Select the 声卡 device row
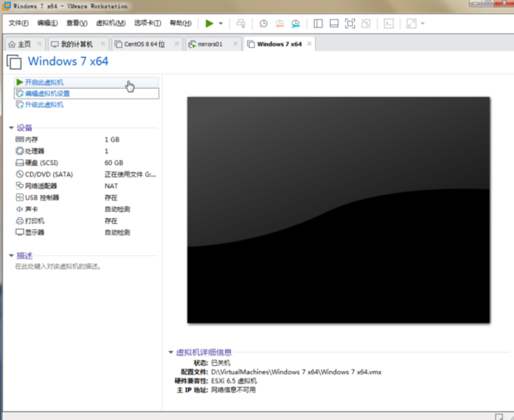The width and height of the screenshot is (514, 420). pos(86,209)
